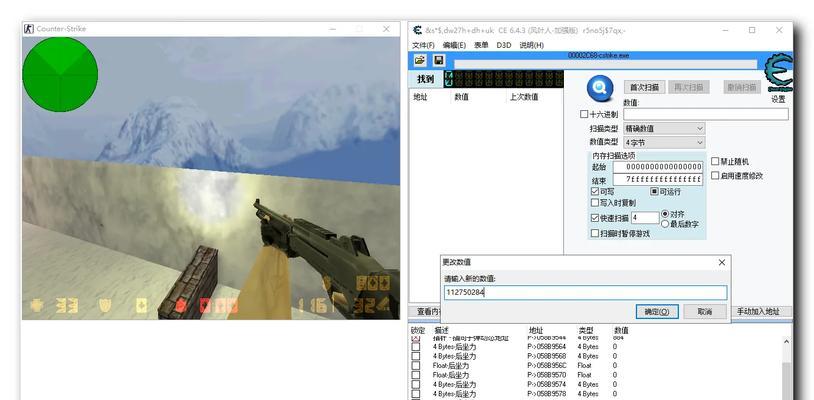Screen dimensions: 814x400
Task: Click the Counter-Strike window title icon
Action: (x=29, y=29)
